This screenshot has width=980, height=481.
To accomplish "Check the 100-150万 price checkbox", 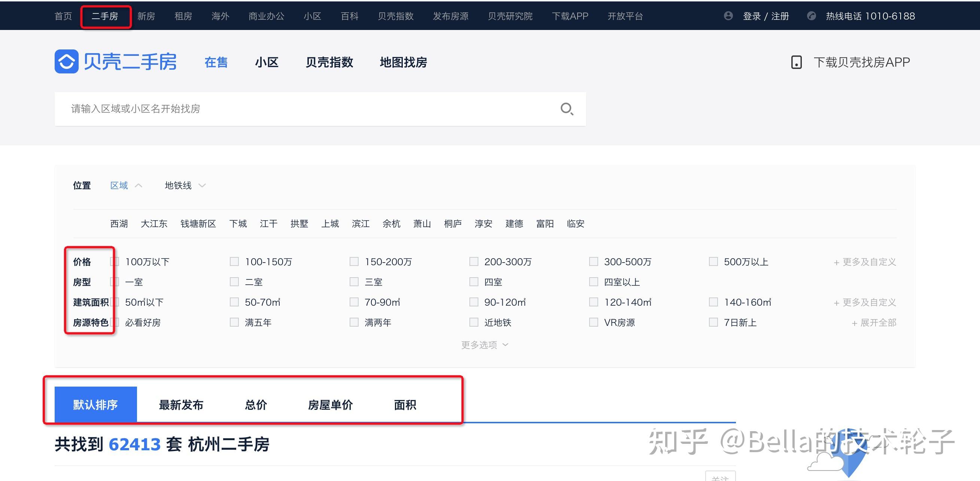I will click(234, 261).
